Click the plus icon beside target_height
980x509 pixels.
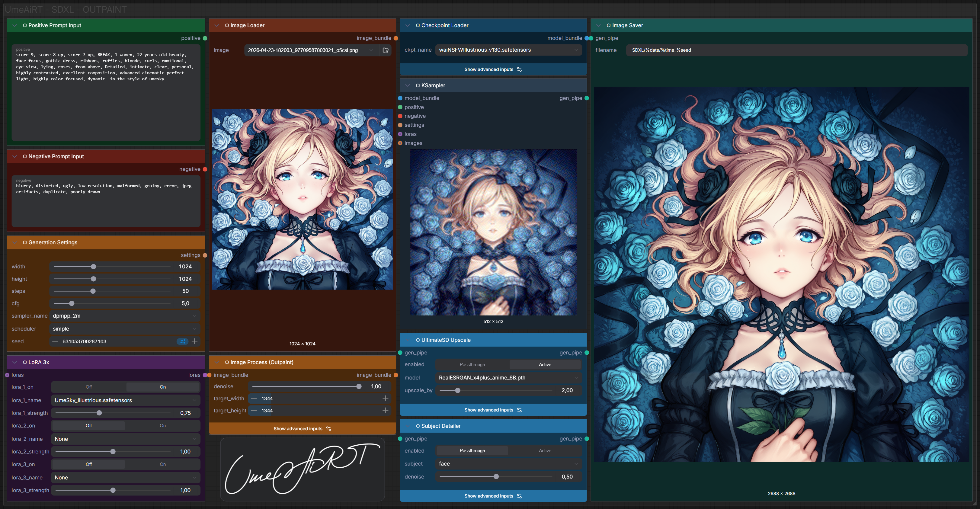pyautogui.click(x=385, y=411)
